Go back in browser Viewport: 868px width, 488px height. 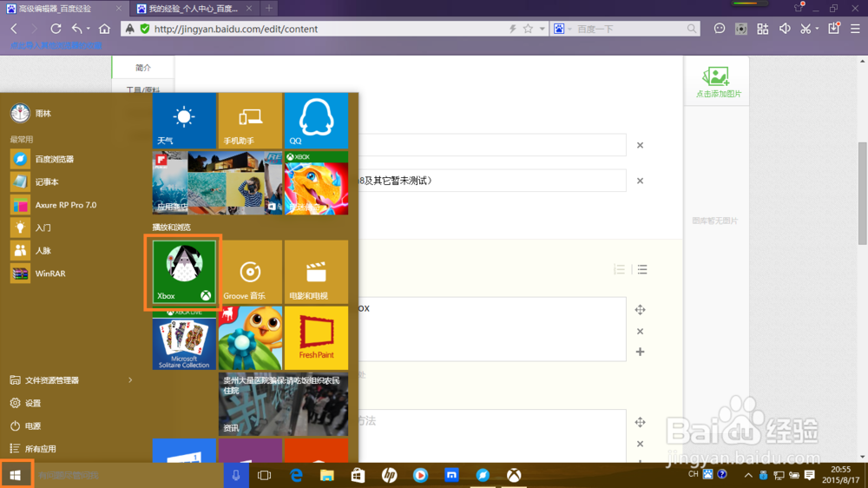15,29
